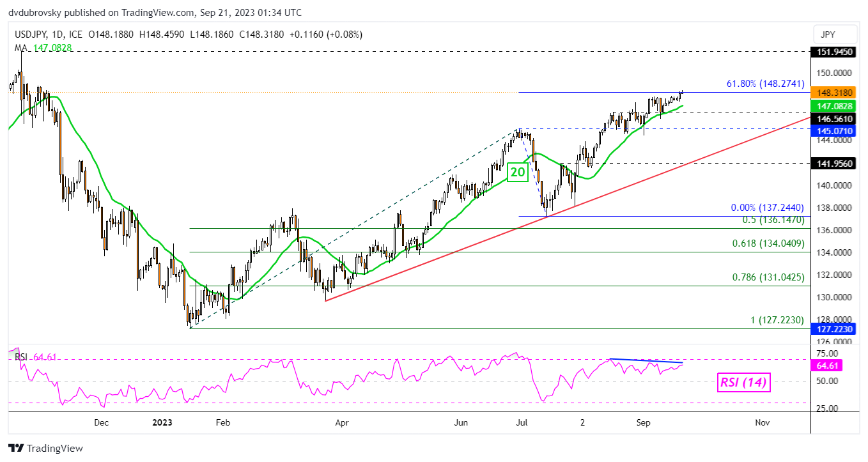Click the MA 147.0828 indicator legend

[x=42, y=47]
